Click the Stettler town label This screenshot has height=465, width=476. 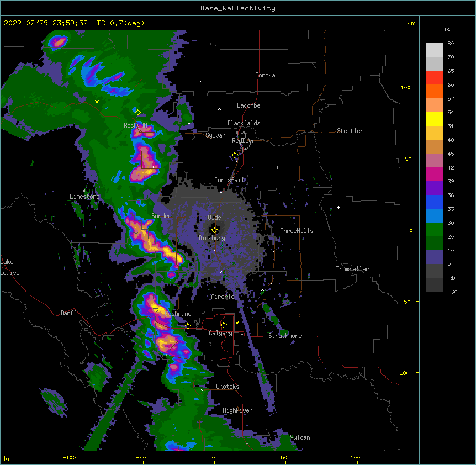tap(350, 131)
